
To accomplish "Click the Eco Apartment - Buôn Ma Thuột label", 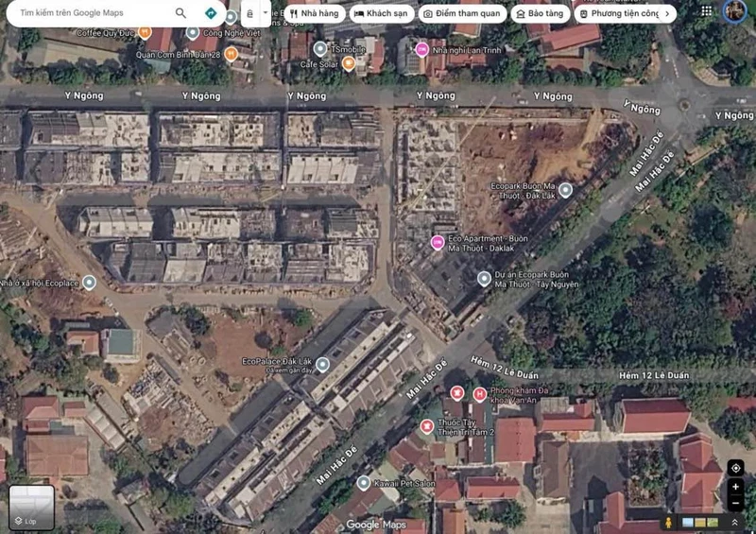I will 488,243.
